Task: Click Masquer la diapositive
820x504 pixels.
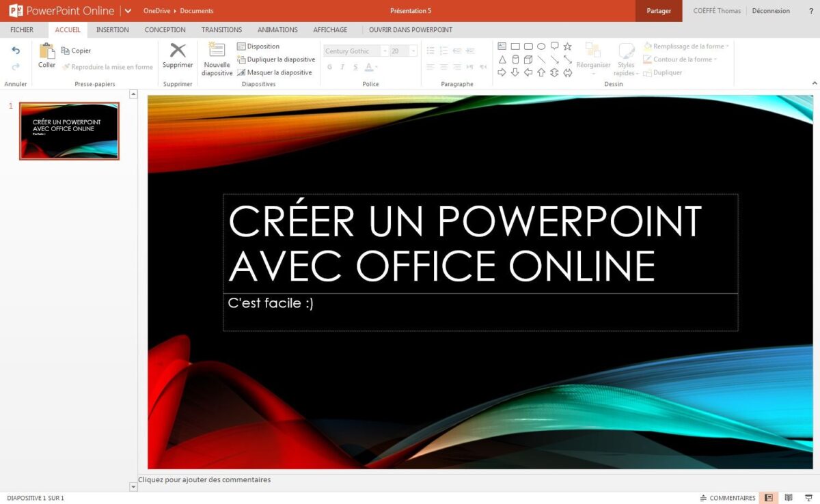Action: 275,72
